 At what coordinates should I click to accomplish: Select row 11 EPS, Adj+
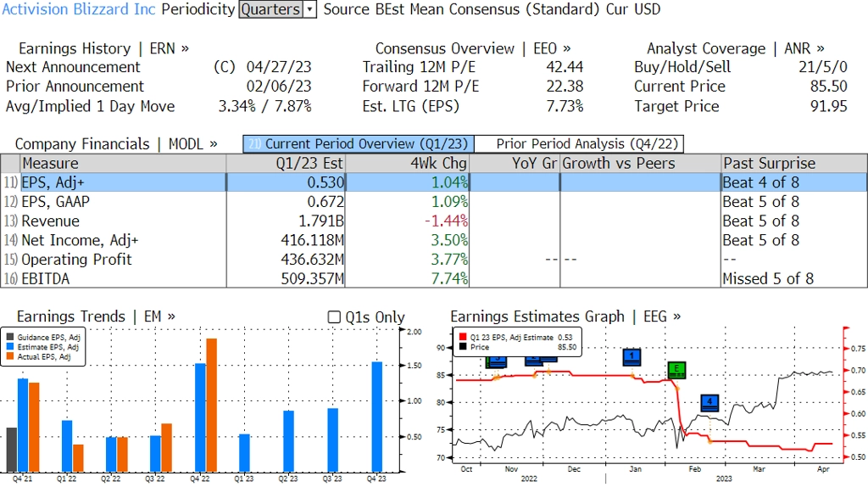coord(434,182)
